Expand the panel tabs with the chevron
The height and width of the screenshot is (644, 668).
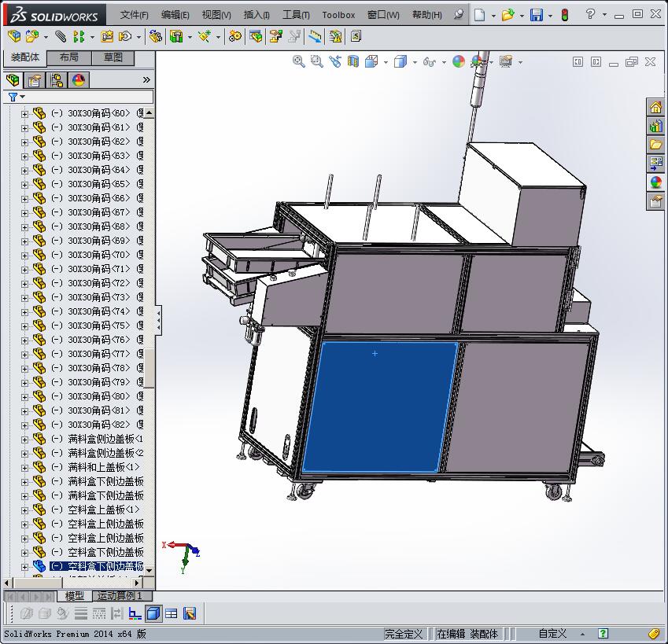(146, 79)
